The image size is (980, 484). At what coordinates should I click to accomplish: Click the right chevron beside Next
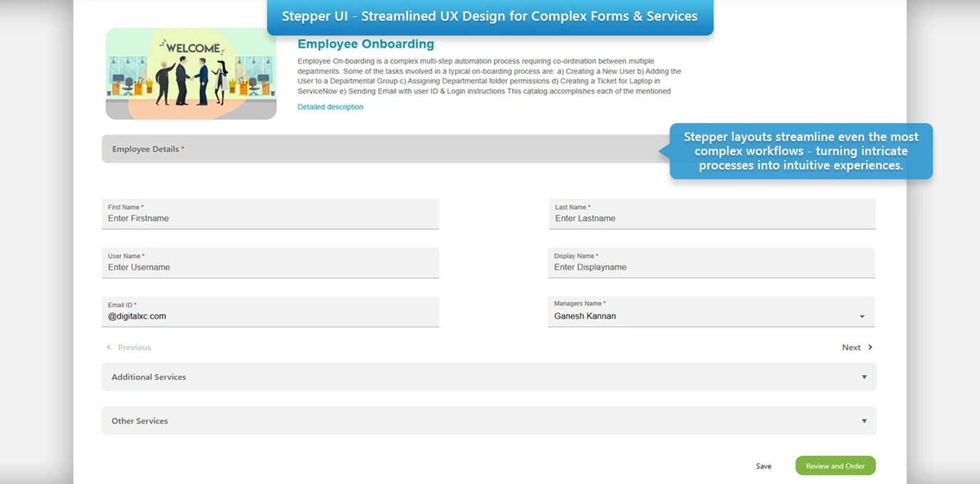click(x=870, y=347)
